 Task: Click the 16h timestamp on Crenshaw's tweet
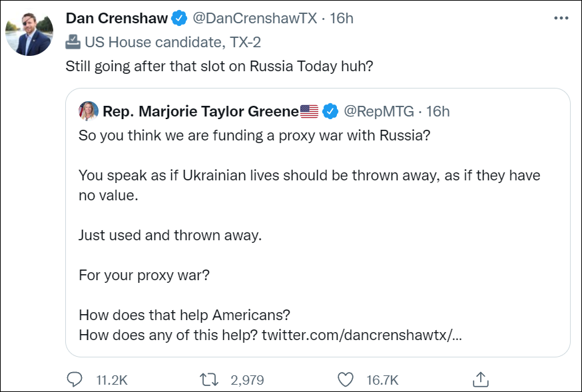(x=342, y=19)
